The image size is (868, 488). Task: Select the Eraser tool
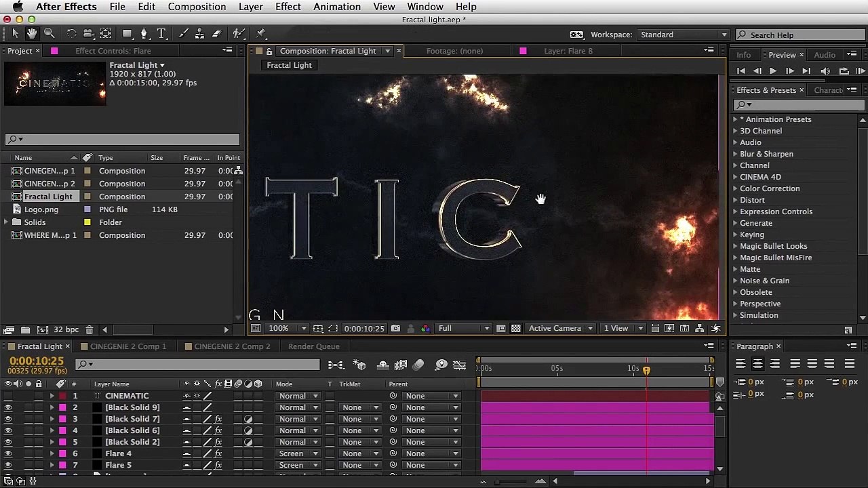tap(216, 33)
